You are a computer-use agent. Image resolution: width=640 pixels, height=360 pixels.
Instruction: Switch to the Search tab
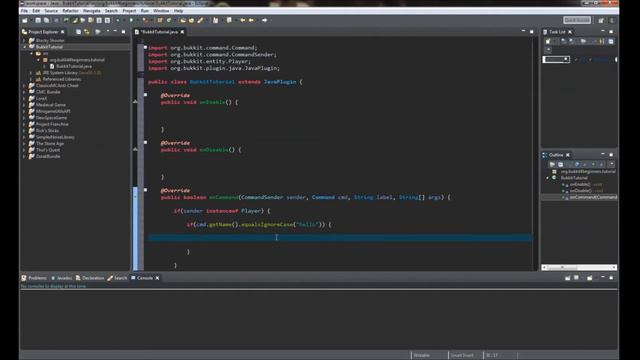[x=118, y=278]
